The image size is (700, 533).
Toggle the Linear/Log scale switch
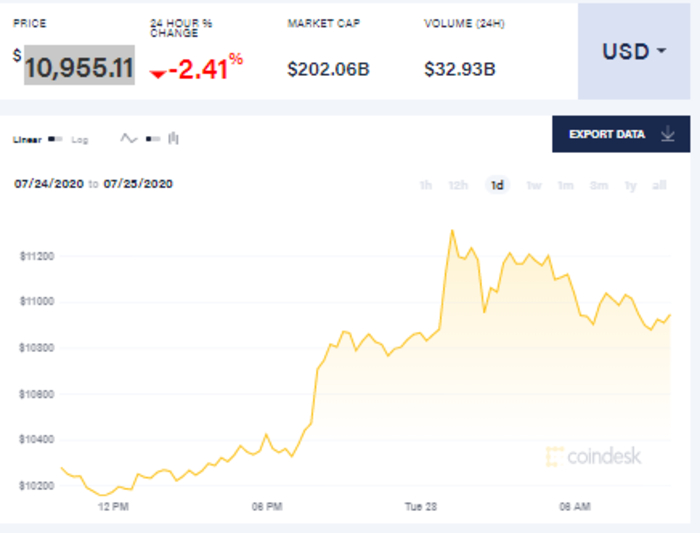pyautogui.click(x=55, y=140)
